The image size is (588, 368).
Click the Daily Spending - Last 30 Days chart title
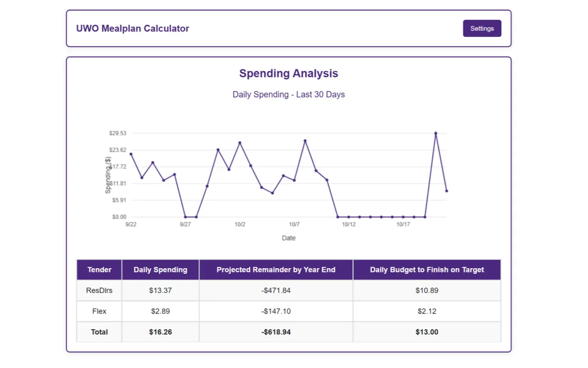tap(289, 94)
